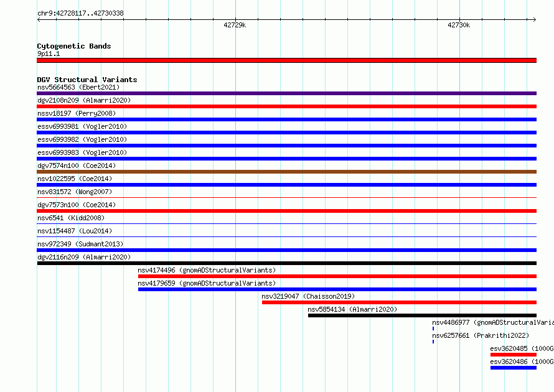Select the dgv2108n209 (Almarri2020) label

[x=84, y=100]
